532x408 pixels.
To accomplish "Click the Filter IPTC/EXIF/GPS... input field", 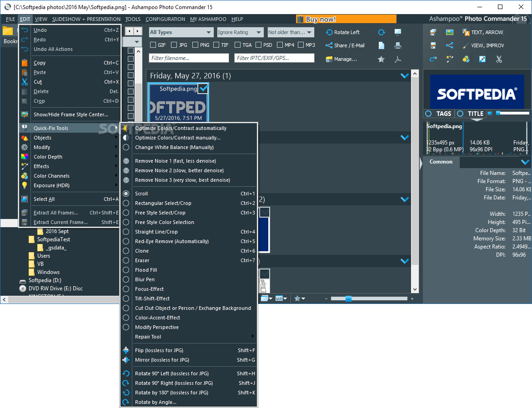I will click(x=274, y=58).
